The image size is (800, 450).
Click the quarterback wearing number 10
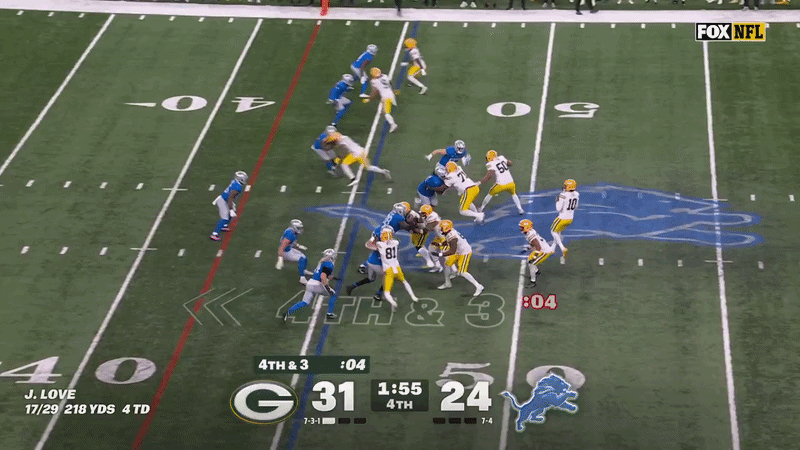point(565,218)
